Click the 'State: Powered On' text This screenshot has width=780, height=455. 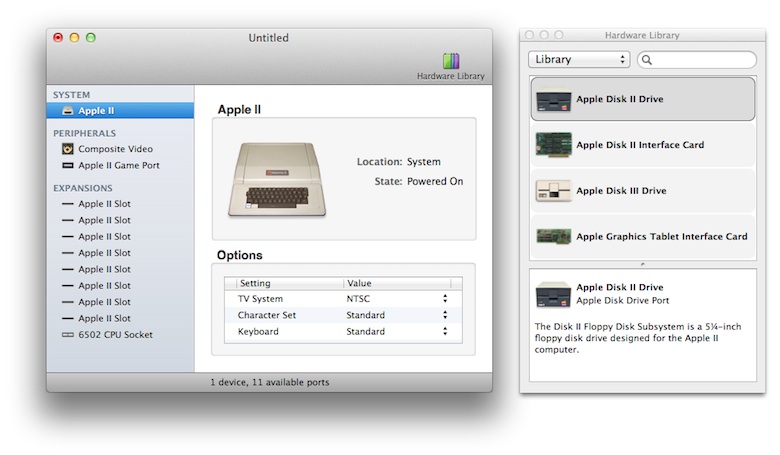click(419, 182)
